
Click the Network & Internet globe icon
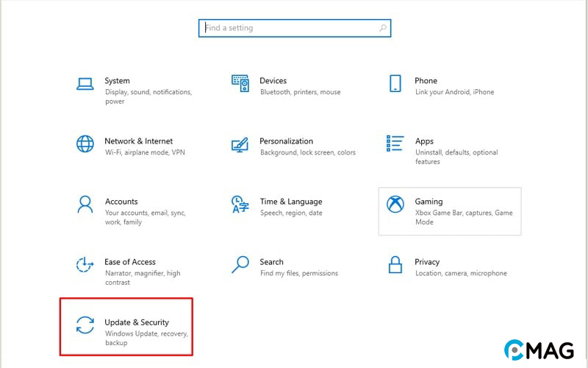[85, 144]
